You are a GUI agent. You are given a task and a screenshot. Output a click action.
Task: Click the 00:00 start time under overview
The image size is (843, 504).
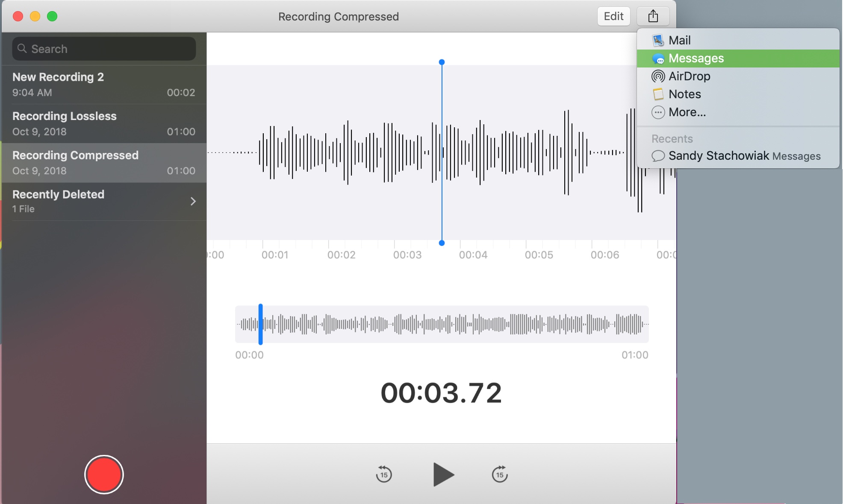coord(249,355)
